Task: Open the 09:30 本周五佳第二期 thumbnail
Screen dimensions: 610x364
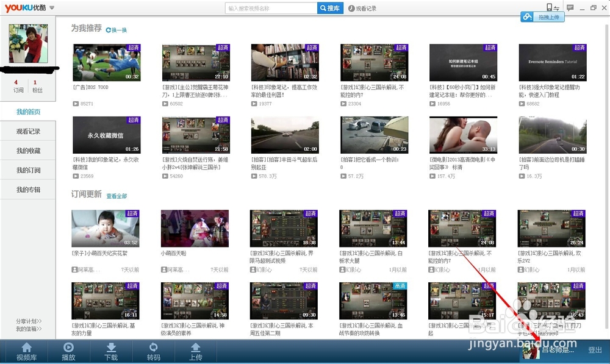Action: point(284,301)
